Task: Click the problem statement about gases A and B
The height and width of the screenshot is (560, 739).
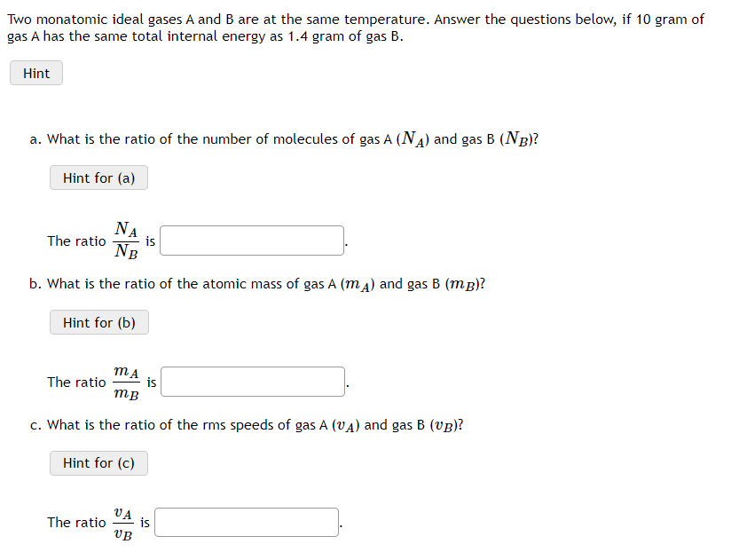Action: tap(355, 27)
